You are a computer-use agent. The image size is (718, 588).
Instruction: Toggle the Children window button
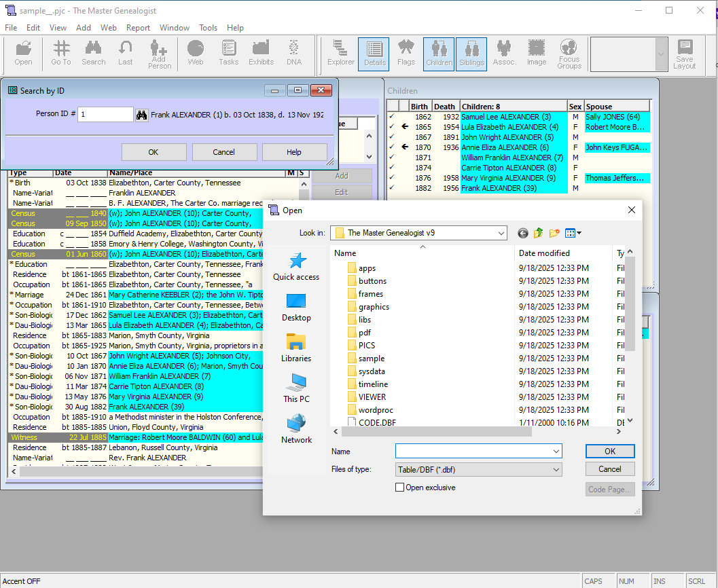[x=439, y=53]
